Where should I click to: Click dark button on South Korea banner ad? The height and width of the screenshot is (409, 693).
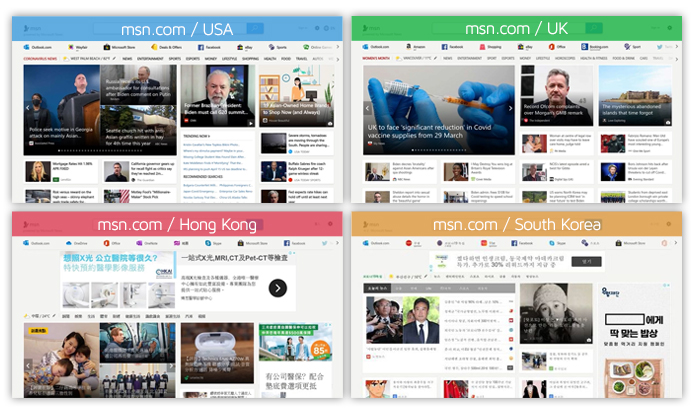(586, 262)
